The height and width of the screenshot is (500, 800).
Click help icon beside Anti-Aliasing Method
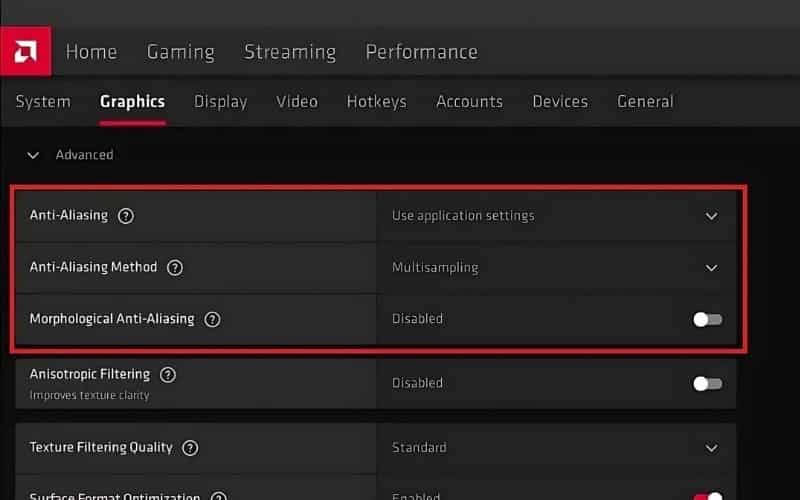pyautogui.click(x=175, y=268)
